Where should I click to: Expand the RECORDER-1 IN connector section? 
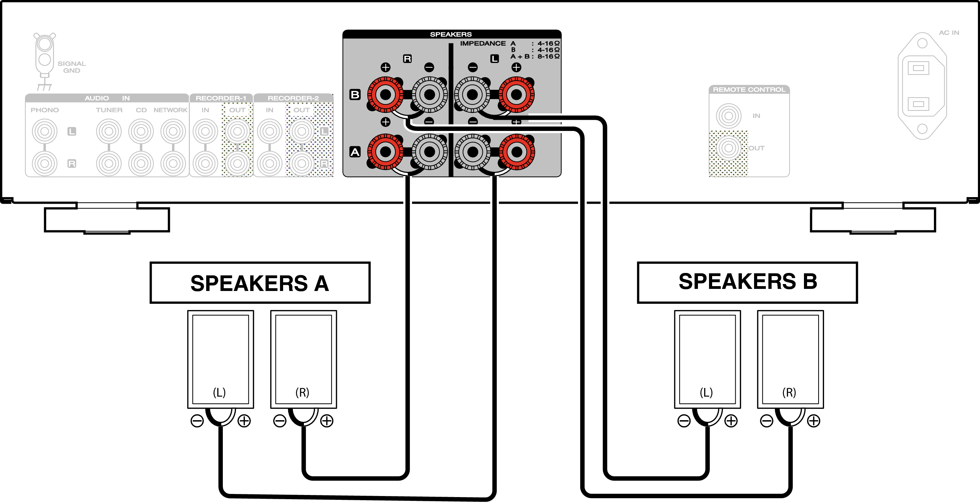(209, 129)
